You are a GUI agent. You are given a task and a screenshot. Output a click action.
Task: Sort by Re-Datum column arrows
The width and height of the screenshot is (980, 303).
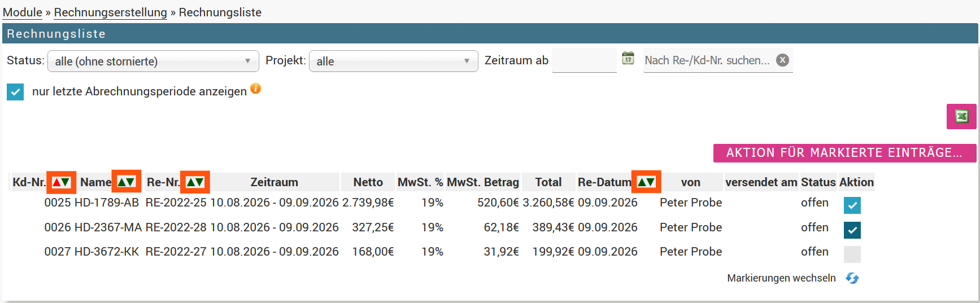click(646, 182)
